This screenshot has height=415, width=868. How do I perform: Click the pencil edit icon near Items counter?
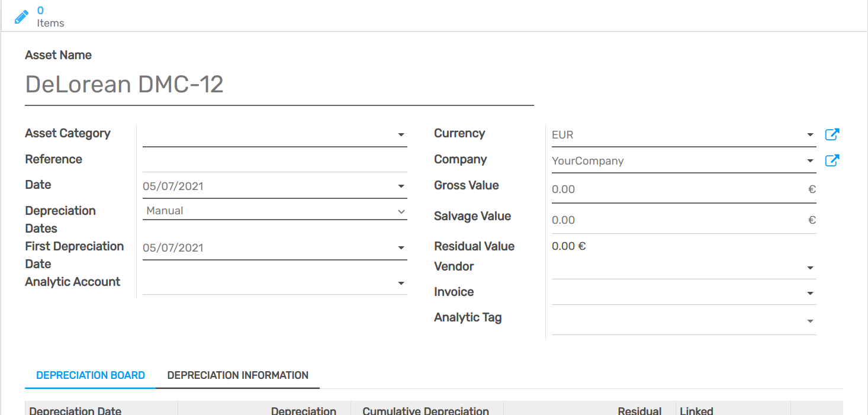point(21,16)
